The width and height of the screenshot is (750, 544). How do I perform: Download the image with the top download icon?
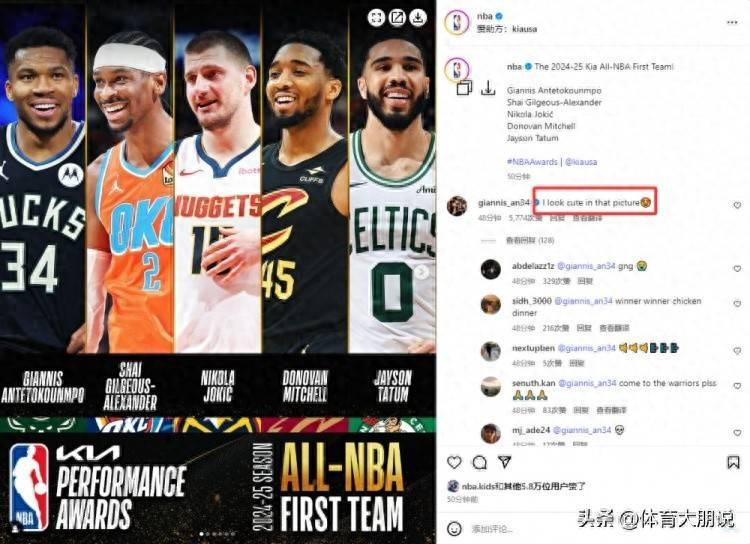point(418,18)
